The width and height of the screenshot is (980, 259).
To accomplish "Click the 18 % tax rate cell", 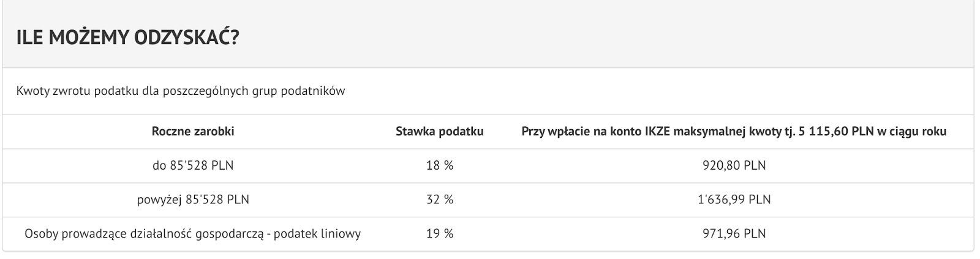I will (x=440, y=165).
